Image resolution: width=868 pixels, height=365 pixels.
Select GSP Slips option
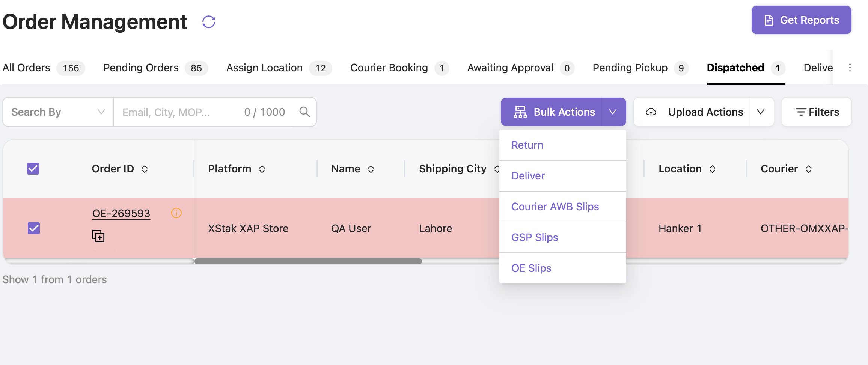click(x=563, y=237)
